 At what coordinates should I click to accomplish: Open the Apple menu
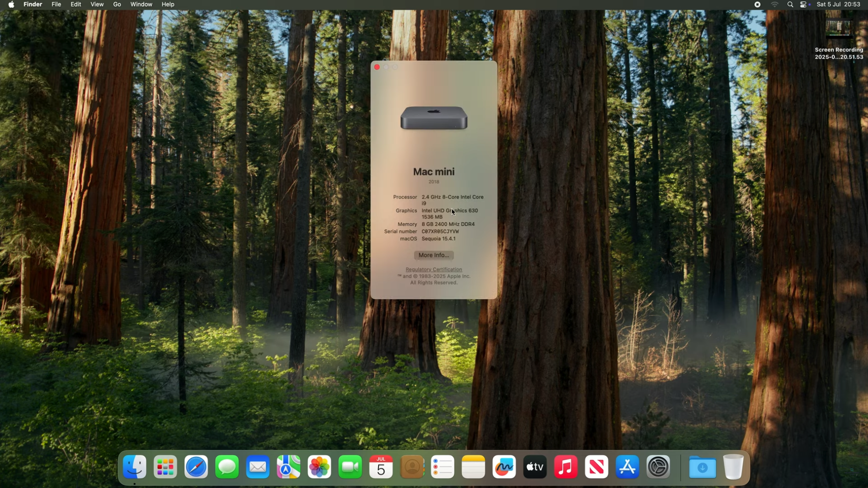[x=11, y=5]
